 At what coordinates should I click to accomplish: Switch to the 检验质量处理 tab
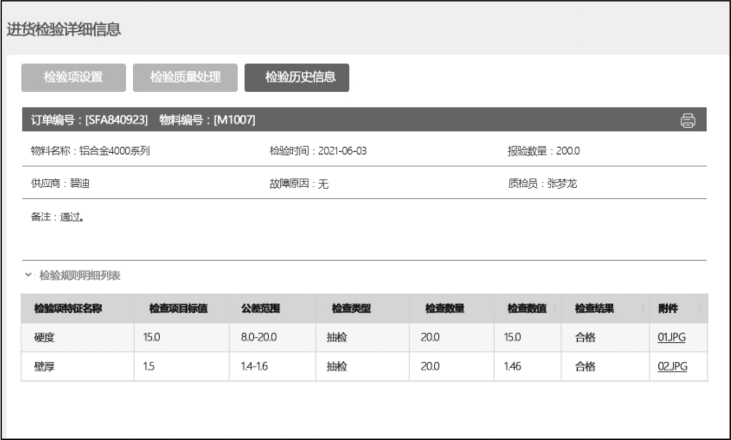[x=185, y=77]
